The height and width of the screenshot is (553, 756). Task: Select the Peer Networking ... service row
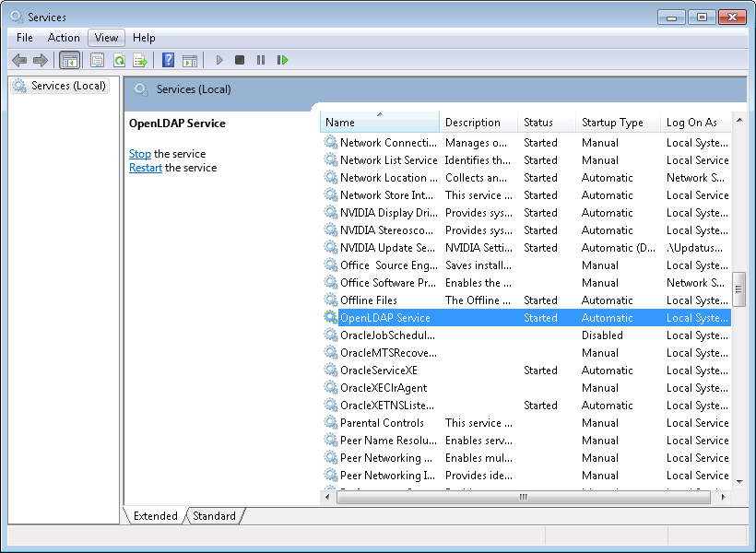526,457
